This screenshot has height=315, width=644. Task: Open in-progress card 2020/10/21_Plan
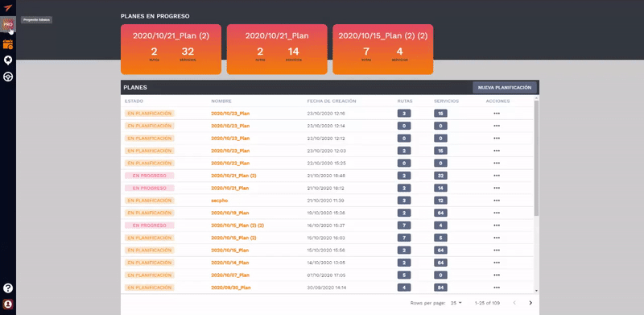tap(277, 49)
